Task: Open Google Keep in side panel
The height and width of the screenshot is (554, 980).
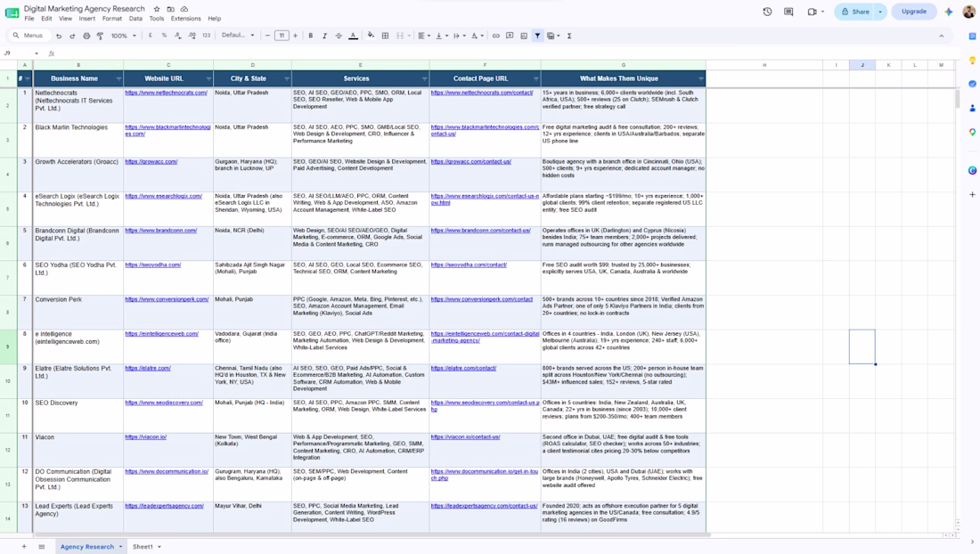Action: (972, 60)
